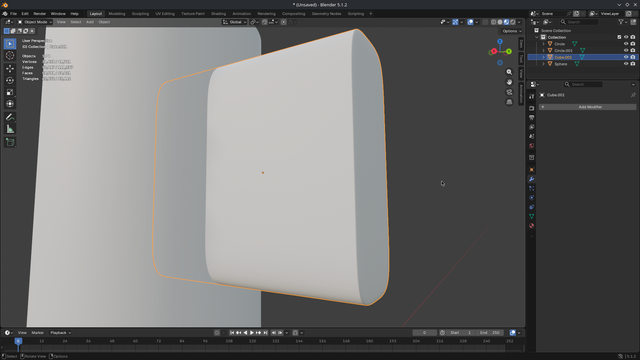Select the Annotate tool
This screenshot has width=640, height=360.
[10, 118]
